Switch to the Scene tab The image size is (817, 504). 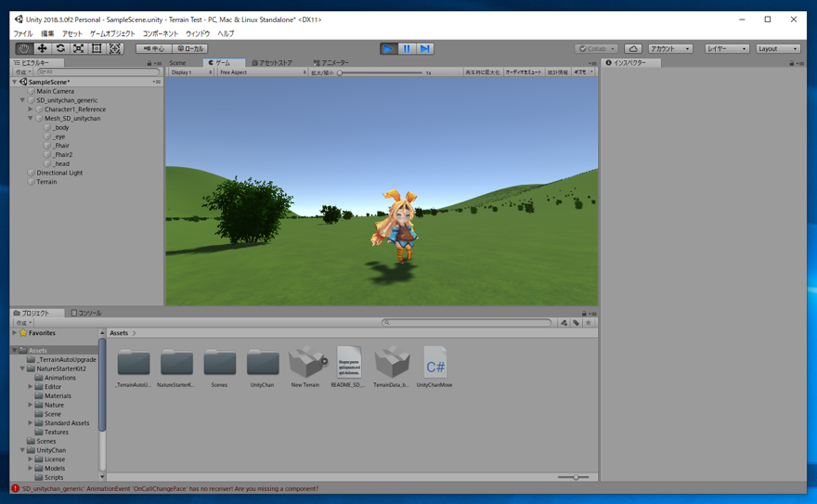coord(177,63)
